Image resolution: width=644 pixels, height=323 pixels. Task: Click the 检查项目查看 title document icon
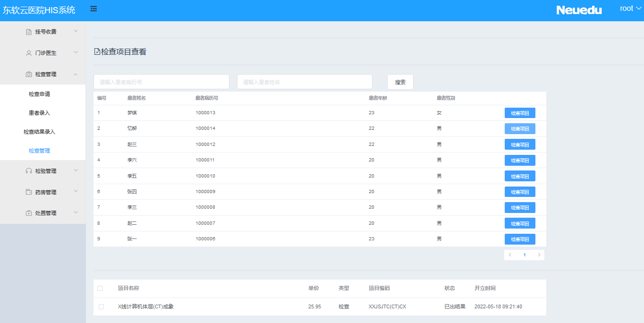pos(97,51)
